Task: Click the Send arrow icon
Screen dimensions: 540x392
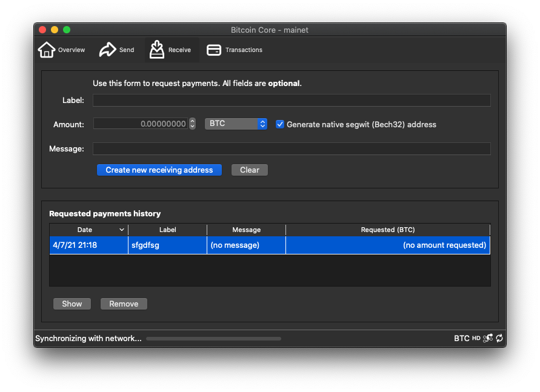Action: click(107, 50)
